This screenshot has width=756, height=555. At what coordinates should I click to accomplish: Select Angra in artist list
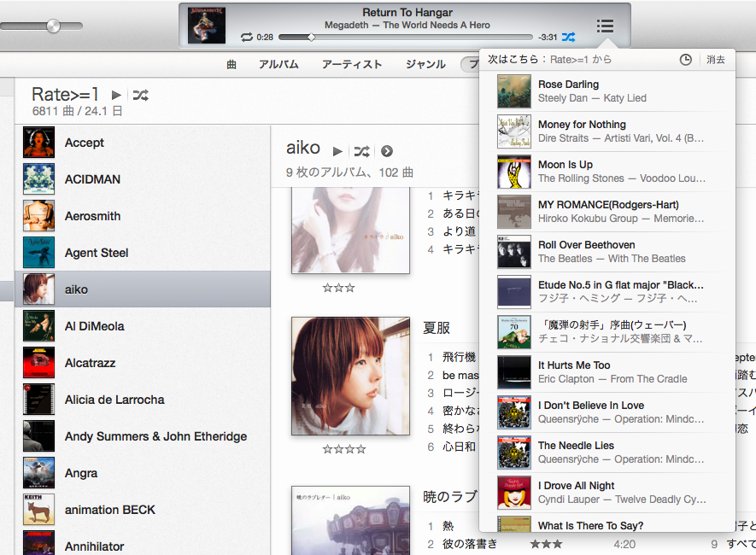tap(143, 473)
